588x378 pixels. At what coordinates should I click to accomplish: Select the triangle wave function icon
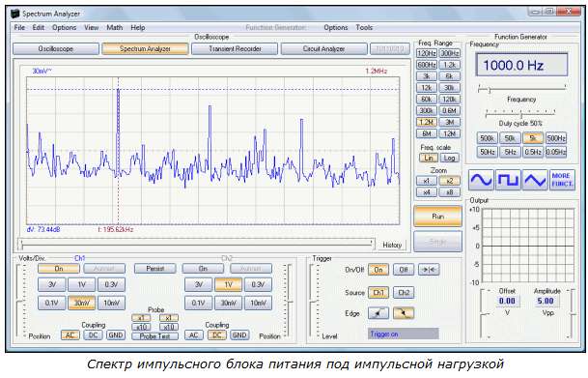(x=535, y=180)
